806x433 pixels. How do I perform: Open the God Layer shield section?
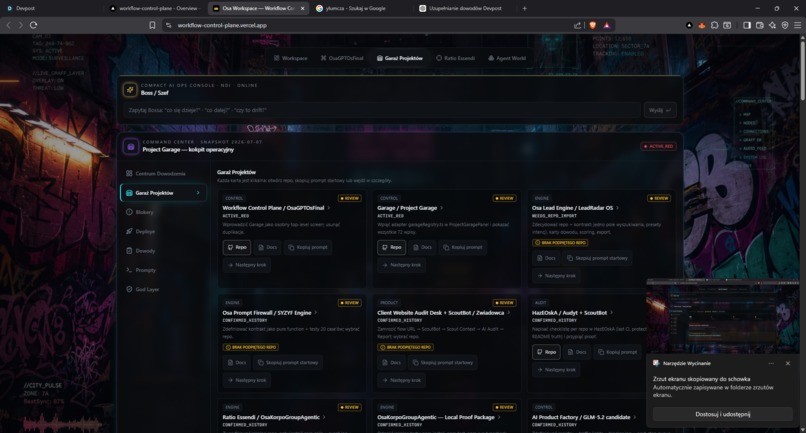(142, 289)
